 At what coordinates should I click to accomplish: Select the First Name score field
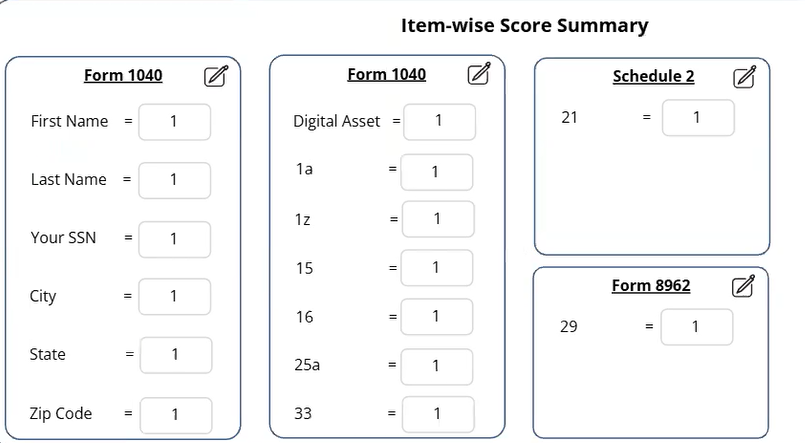(x=175, y=122)
